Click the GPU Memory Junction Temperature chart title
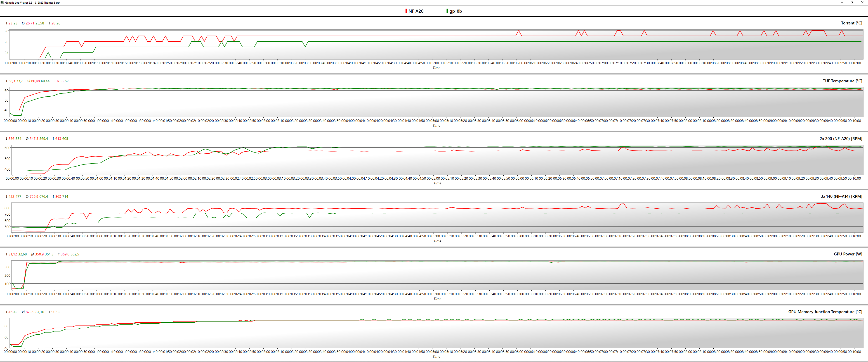Screen dimensions: 868x362 tap(825, 312)
